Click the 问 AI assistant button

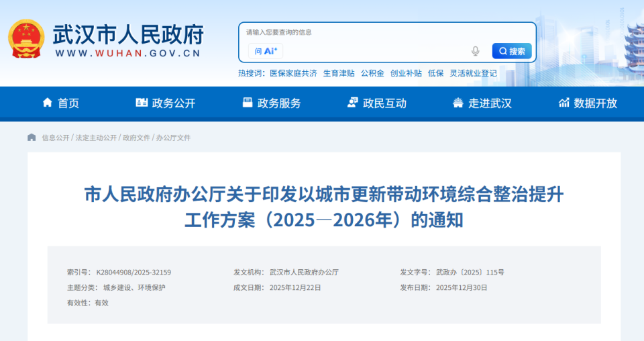click(x=266, y=51)
